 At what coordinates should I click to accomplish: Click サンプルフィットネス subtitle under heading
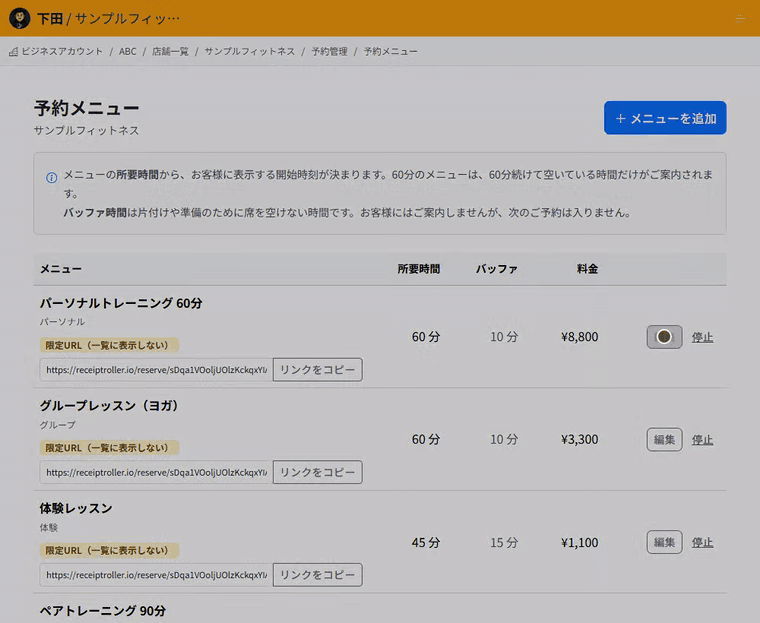pos(87,130)
